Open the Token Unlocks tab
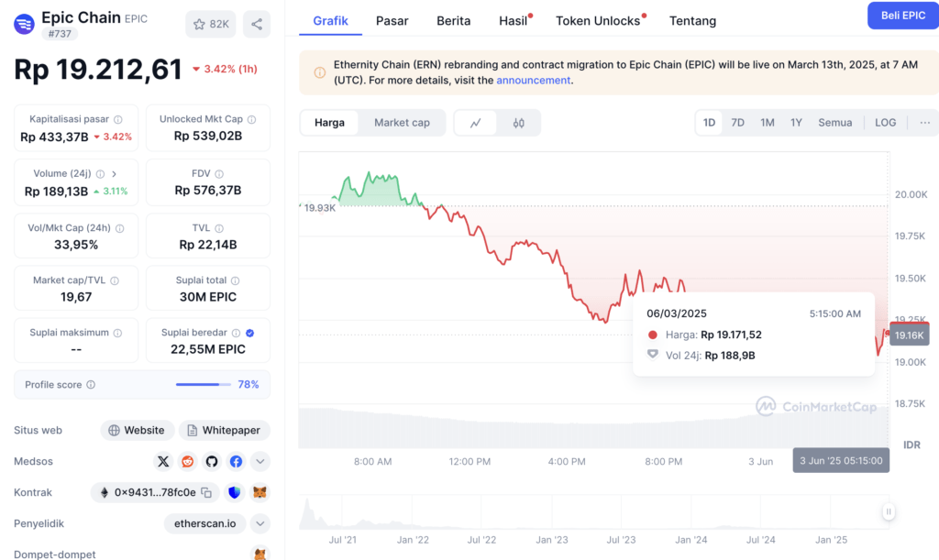The image size is (939, 560). (600, 21)
